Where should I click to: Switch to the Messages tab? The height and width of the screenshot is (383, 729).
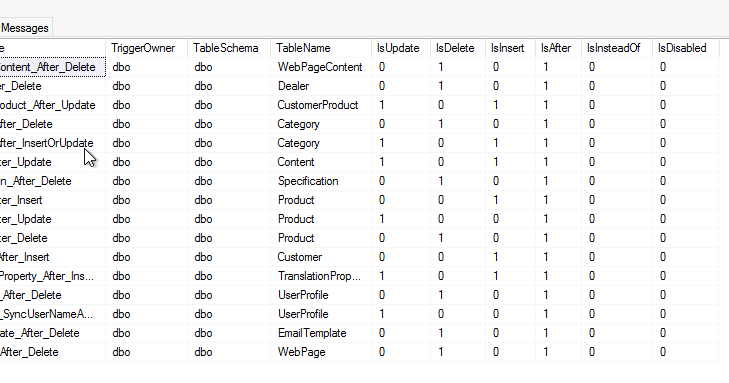coord(26,28)
